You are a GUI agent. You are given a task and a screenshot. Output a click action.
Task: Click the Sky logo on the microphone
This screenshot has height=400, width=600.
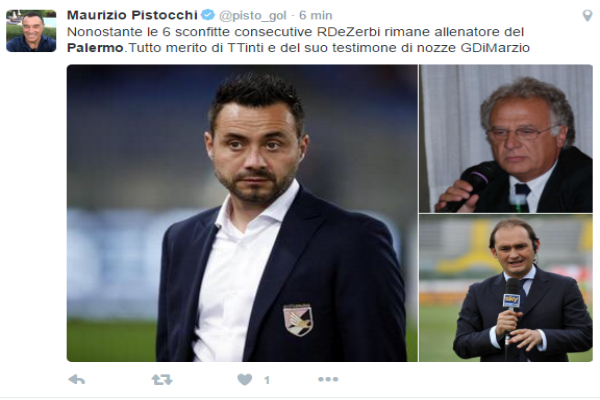[511, 300]
